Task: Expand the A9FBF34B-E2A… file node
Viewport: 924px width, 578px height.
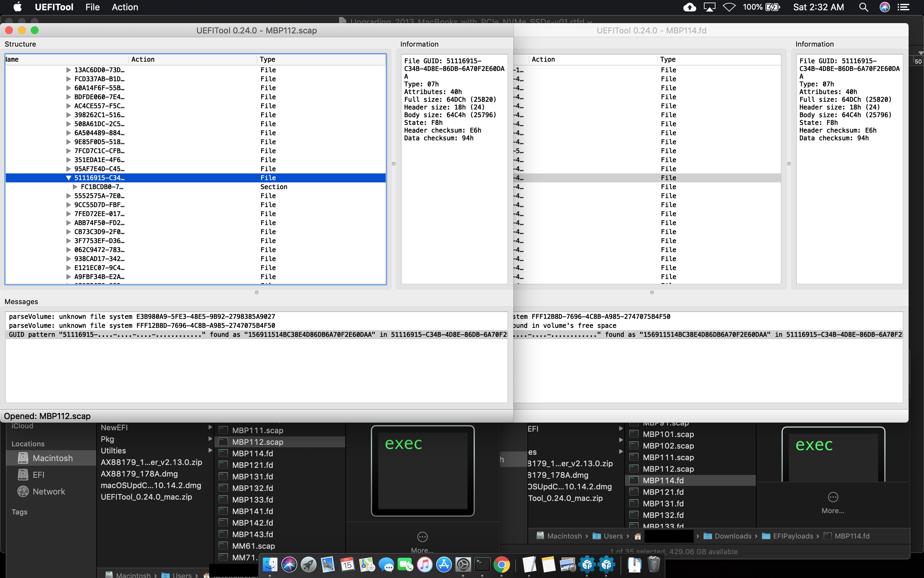Action: (x=69, y=277)
